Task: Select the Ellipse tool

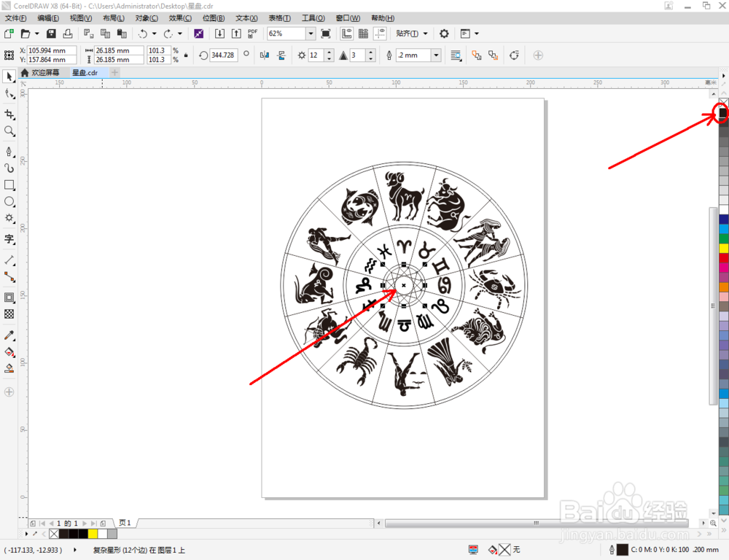Action: (x=9, y=201)
